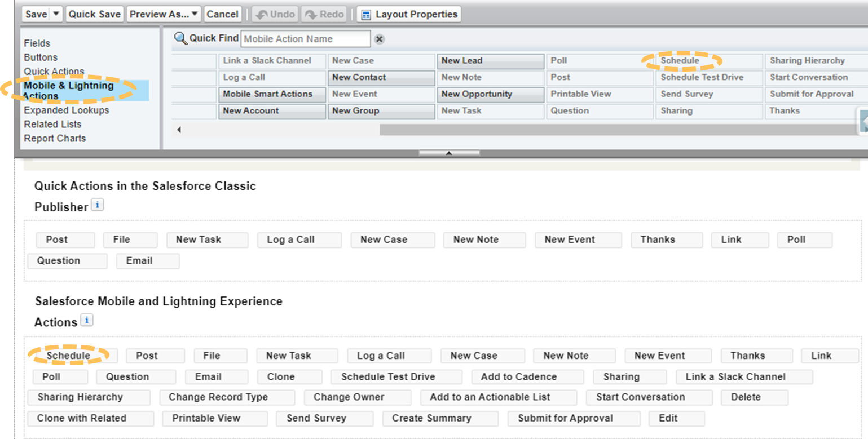Click the Cancel button
Screen dimensions: 868x439
click(x=222, y=14)
